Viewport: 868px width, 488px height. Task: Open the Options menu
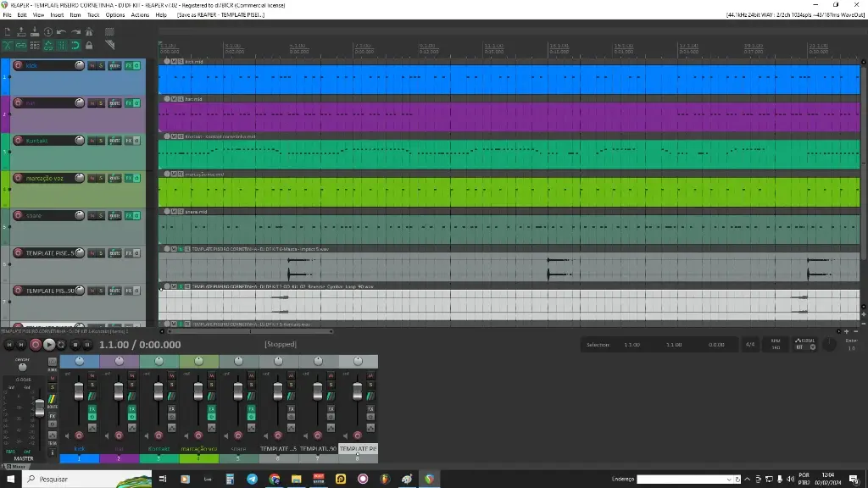[115, 15]
